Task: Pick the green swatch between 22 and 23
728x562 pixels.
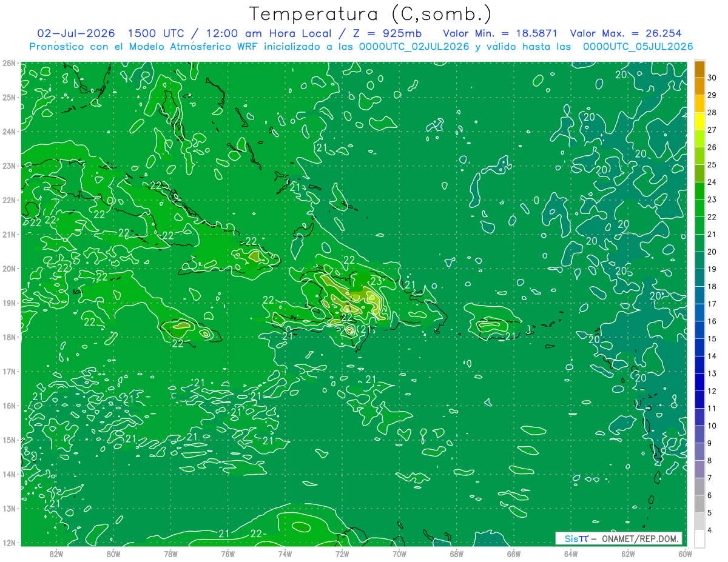Action: [700, 208]
